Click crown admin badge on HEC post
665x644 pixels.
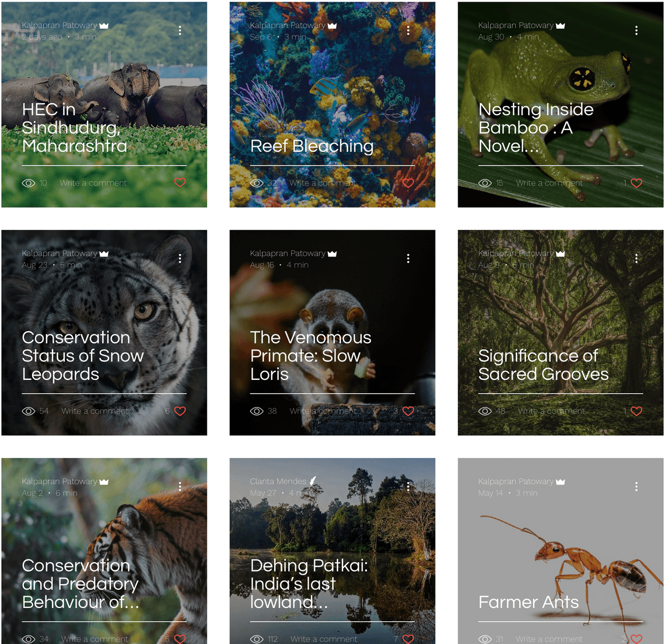pyautogui.click(x=104, y=25)
